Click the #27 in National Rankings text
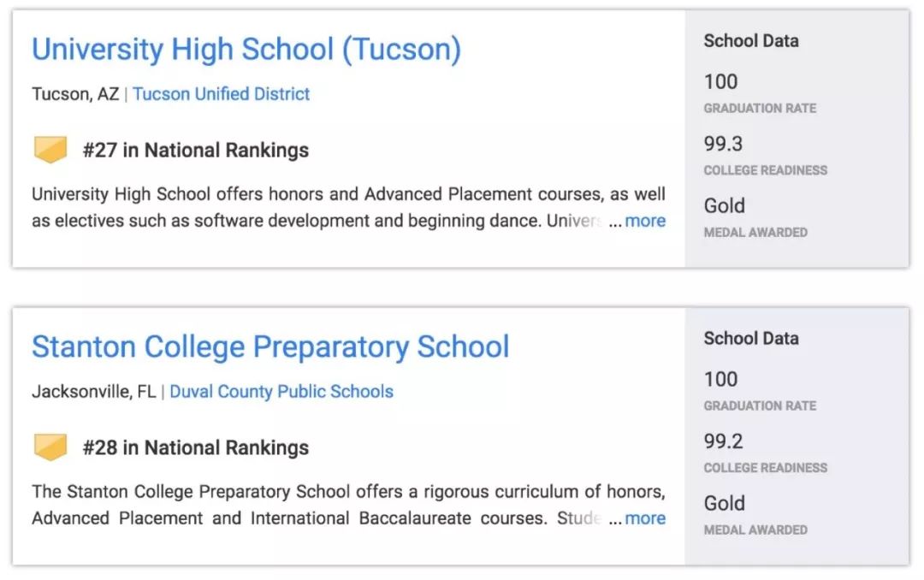Viewport: 924px width, 580px height. (196, 151)
